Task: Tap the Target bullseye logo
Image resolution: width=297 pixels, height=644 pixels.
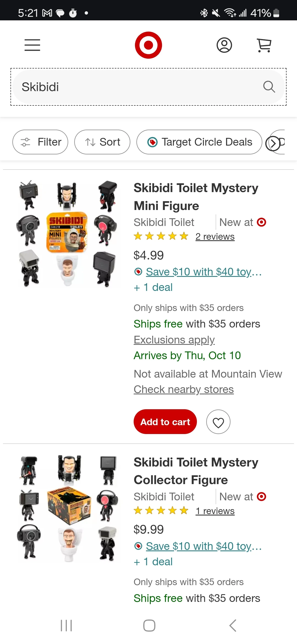Action: 148,45
